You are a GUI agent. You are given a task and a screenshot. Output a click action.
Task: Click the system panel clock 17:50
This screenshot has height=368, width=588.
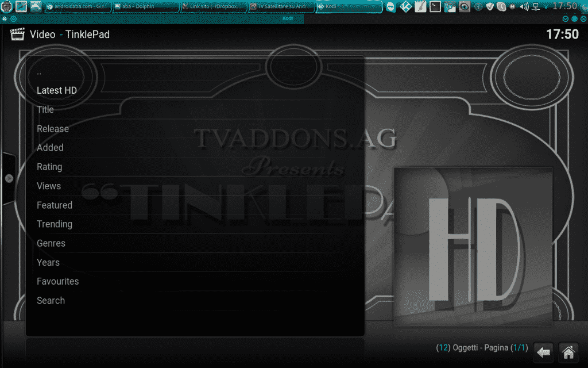coord(565,6)
